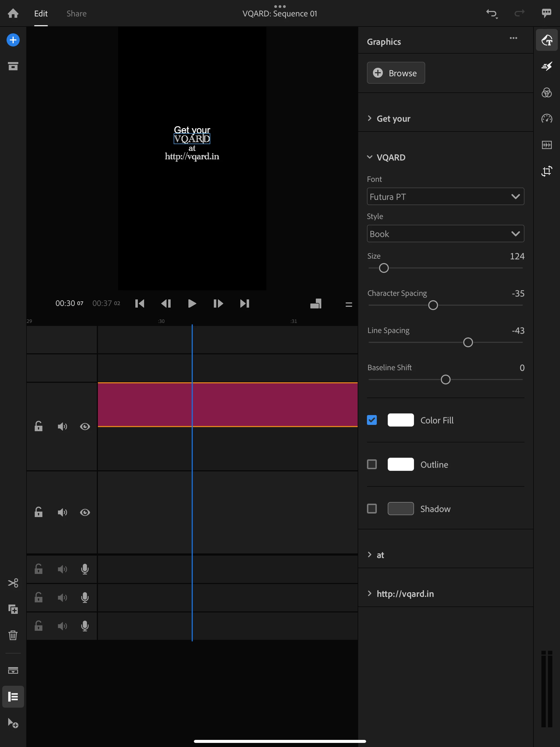Image resolution: width=560 pixels, height=747 pixels.
Task: Open the Crop and transform panel icon
Action: pyautogui.click(x=547, y=171)
